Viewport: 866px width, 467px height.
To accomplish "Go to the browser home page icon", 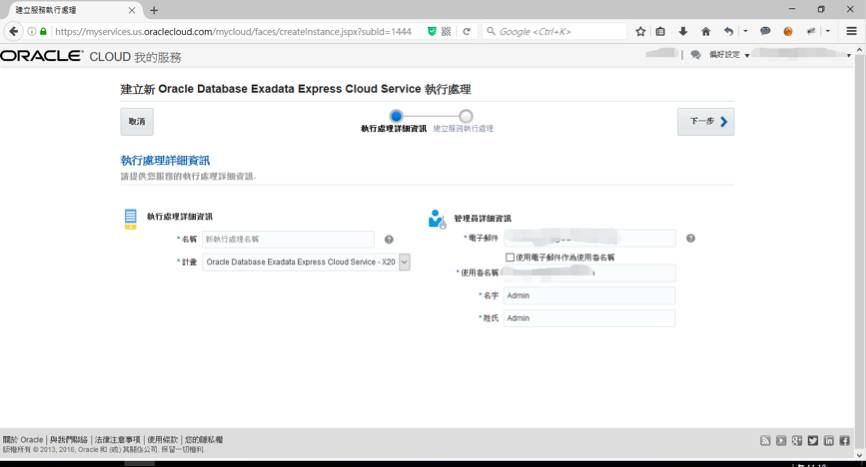I will (706, 31).
